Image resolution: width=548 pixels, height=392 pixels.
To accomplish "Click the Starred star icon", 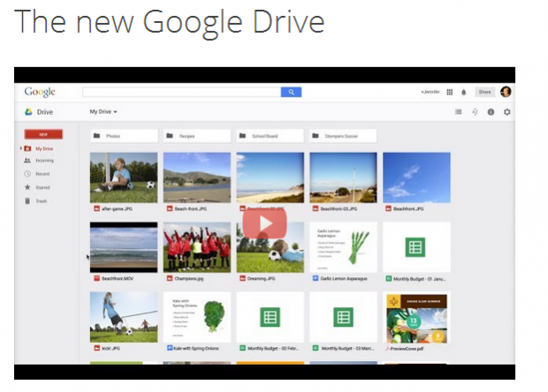I will click(27, 187).
